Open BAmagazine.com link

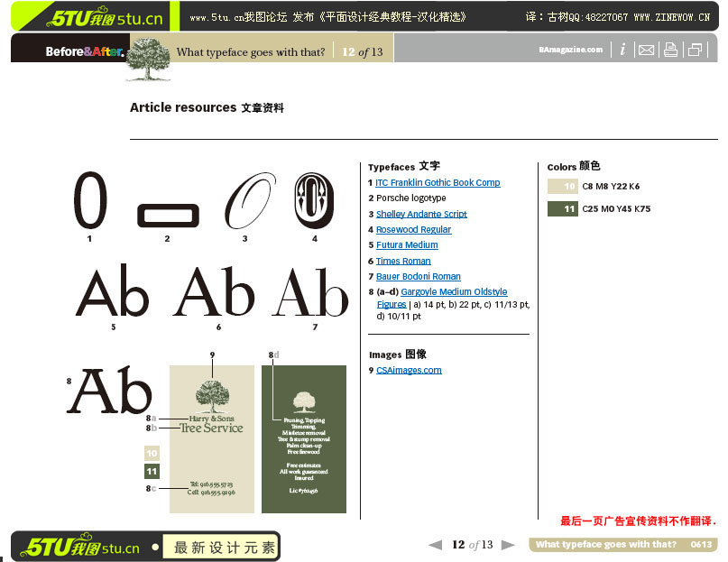[571, 50]
